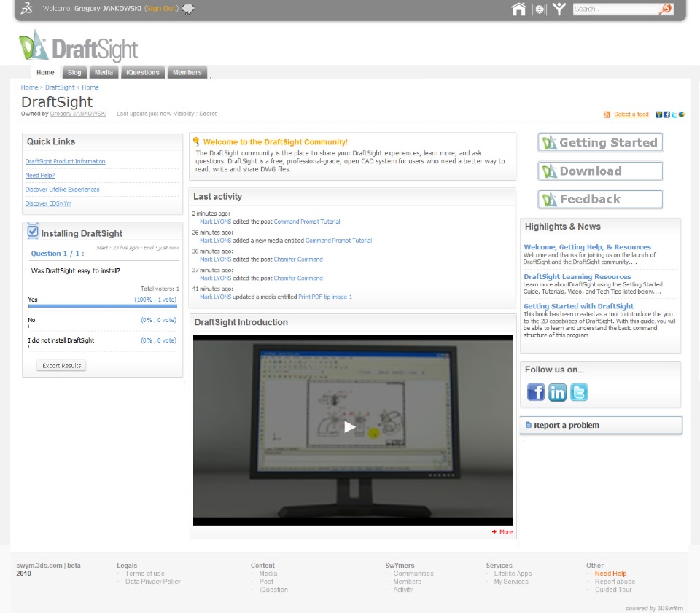Sign Out of the account
This screenshot has height=613, width=700.
(x=161, y=9)
